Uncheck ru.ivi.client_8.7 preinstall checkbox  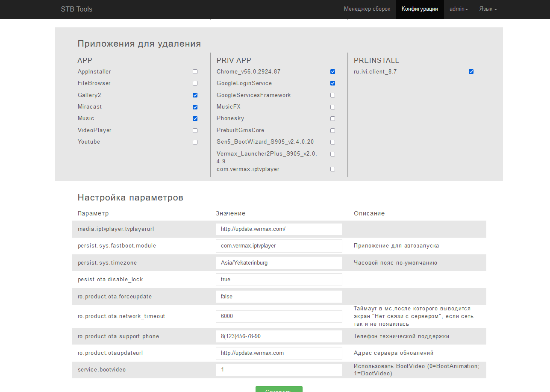tap(471, 72)
